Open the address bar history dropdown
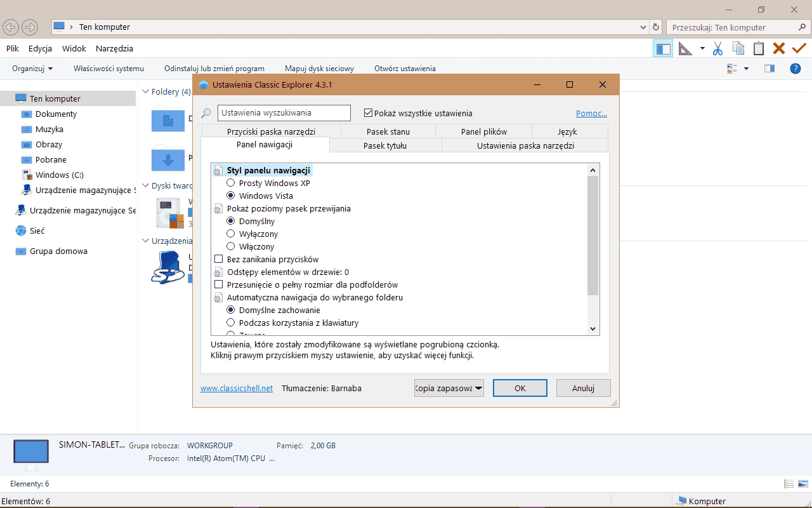 click(643, 27)
